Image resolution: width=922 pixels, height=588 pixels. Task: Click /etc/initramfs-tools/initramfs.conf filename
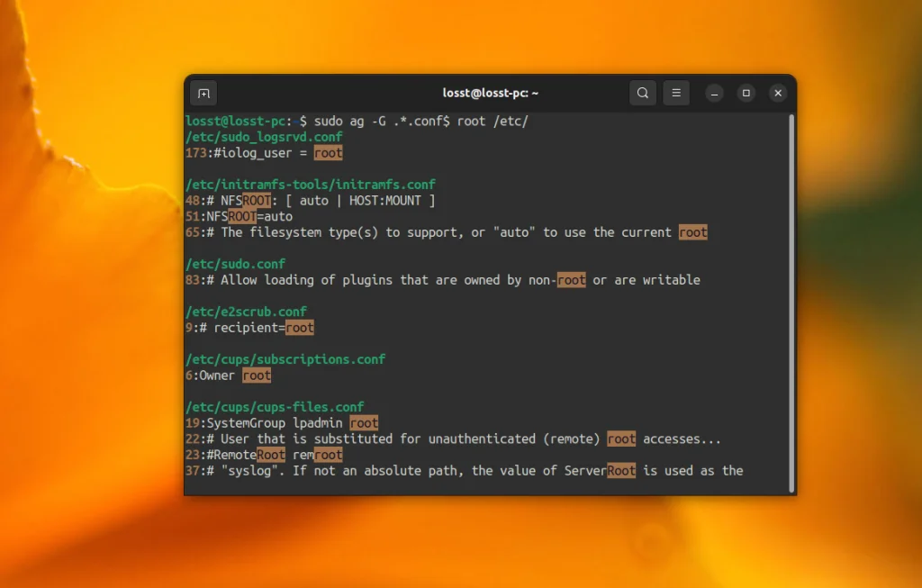pyautogui.click(x=311, y=184)
